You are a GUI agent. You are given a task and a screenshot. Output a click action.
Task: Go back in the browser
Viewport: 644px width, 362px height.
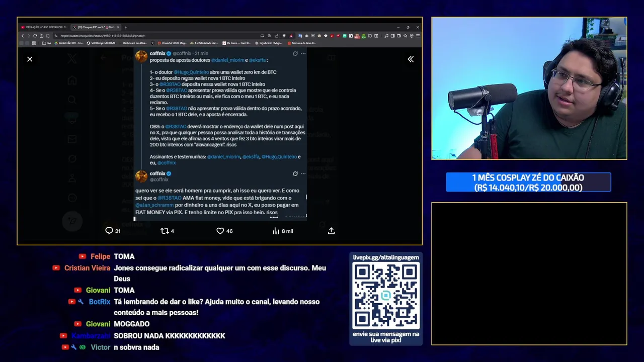click(23, 36)
